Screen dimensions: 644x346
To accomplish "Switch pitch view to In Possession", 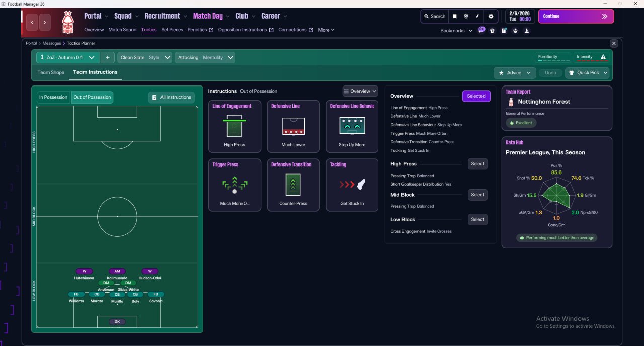I will pyautogui.click(x=53, y=97).
